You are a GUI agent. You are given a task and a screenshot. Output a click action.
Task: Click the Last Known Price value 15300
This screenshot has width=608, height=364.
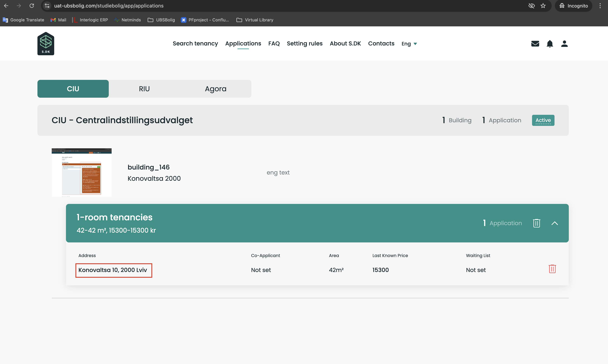(x=380, y=270)
